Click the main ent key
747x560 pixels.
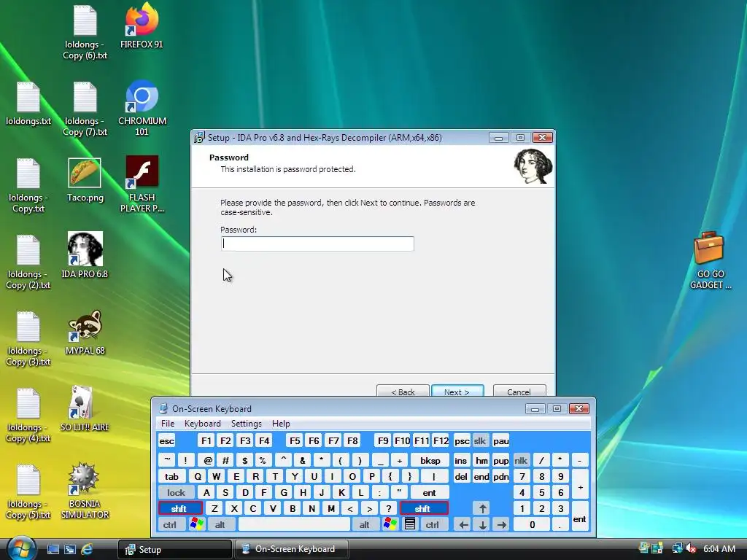429,492
